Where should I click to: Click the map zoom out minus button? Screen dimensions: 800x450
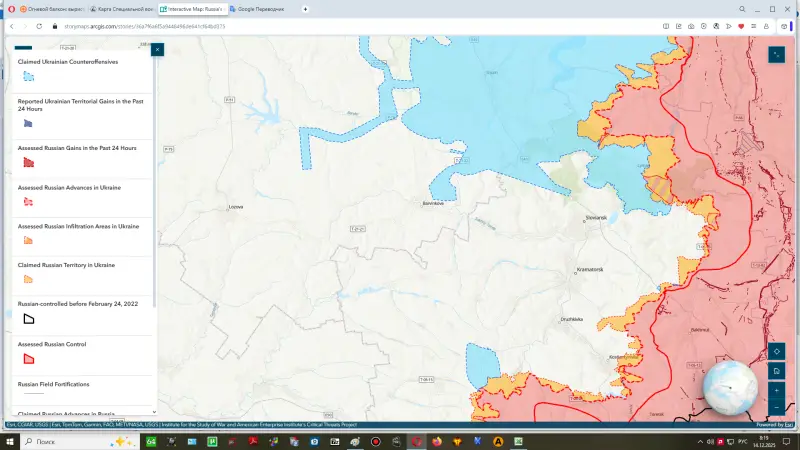[x=777, y=406]
